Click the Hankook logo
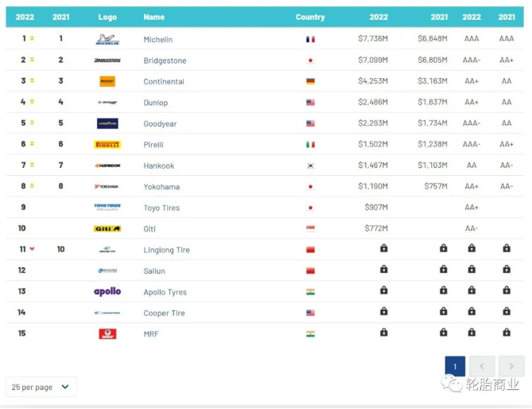Image resolution: width=532 pixels, height=409 pixels. [107, 166]
